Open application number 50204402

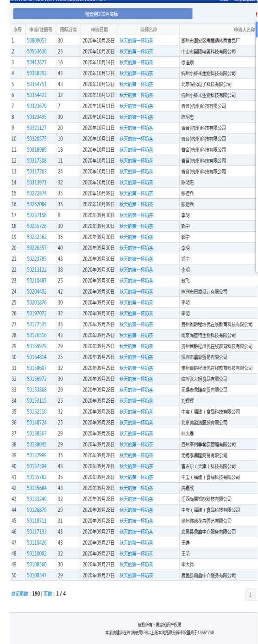coord(37,292)
